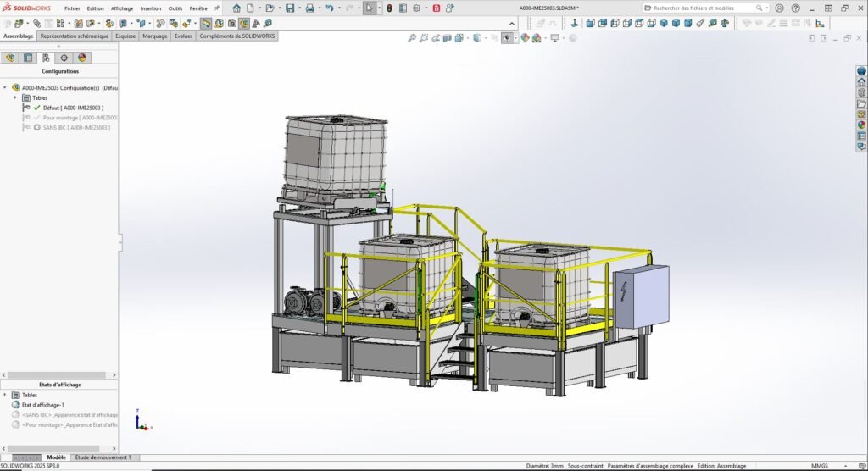Open the FeatureManager design tree tab

tap(10, 58)
